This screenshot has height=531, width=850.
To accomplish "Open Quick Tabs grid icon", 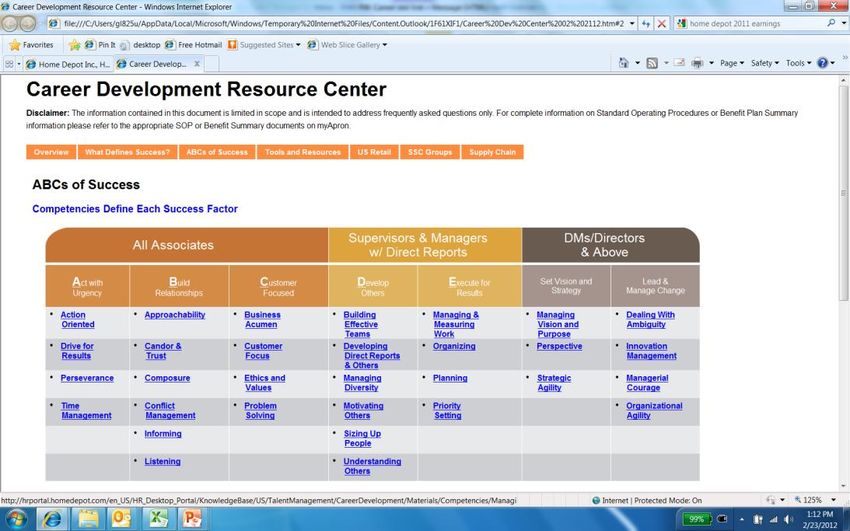I will click(9, 64).
